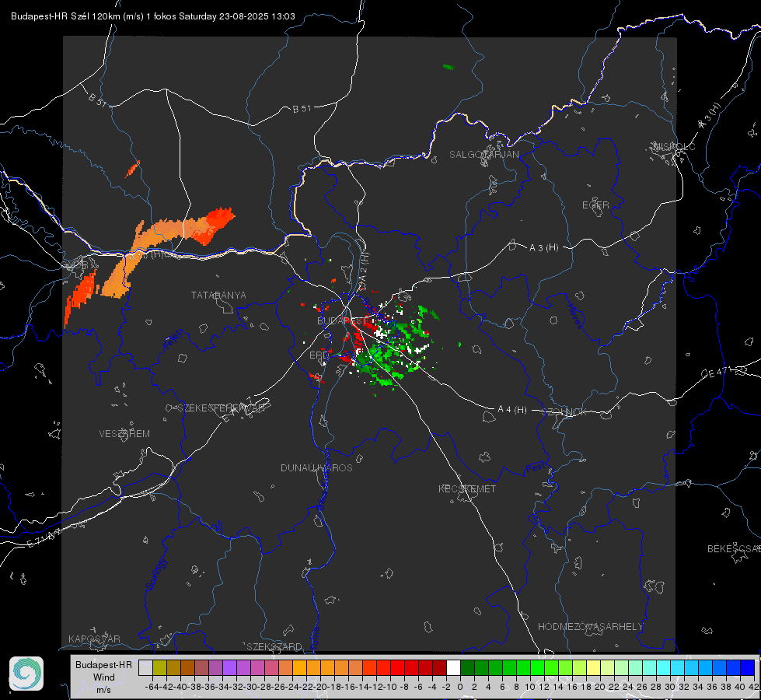Click the SZEKSZÁRD city label
The height and width of the screenshot is (700, 761).
274,646
